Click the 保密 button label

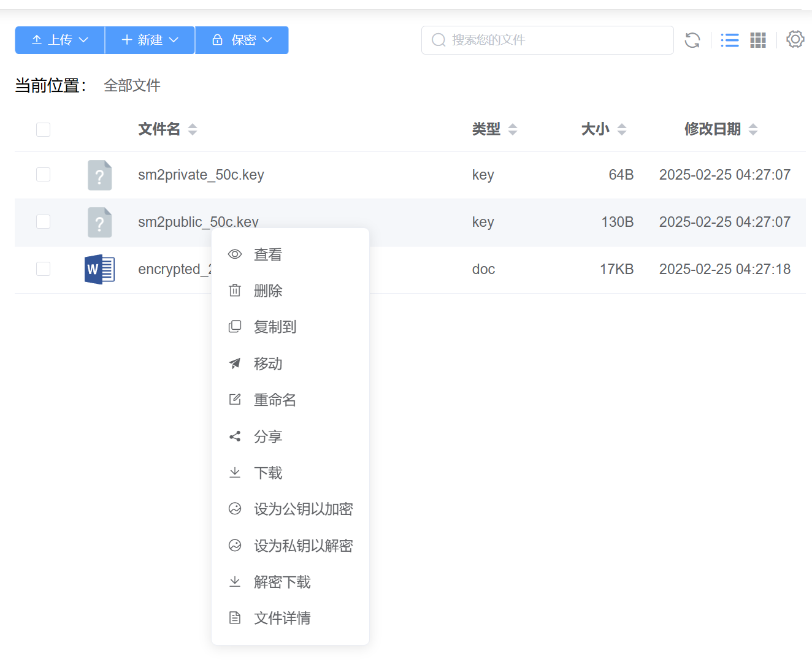click(243, 40)
